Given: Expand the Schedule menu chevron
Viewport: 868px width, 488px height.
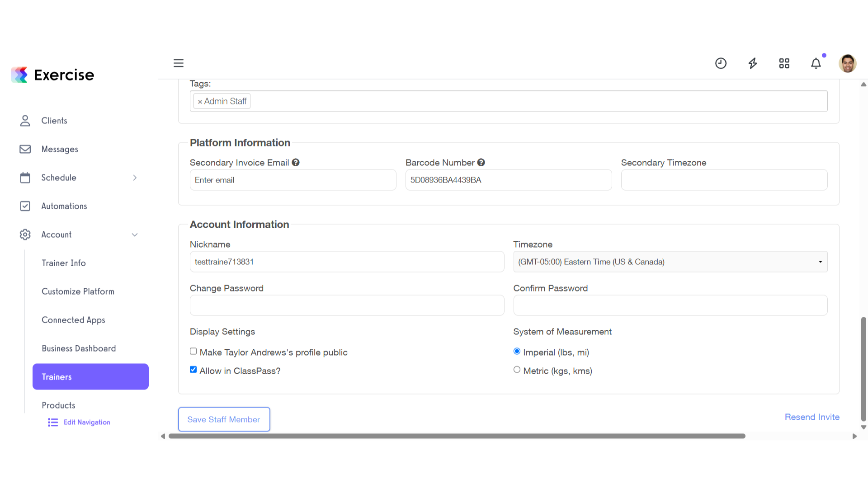Looking at the screenshot, I should click(x=135, y=178).
